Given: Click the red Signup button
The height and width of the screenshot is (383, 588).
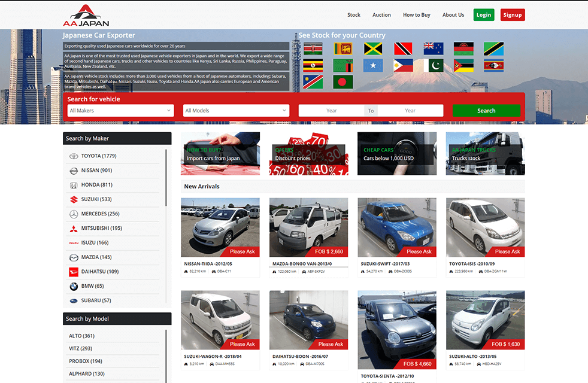Looking at the screenshot, I should tap(512, 15).
